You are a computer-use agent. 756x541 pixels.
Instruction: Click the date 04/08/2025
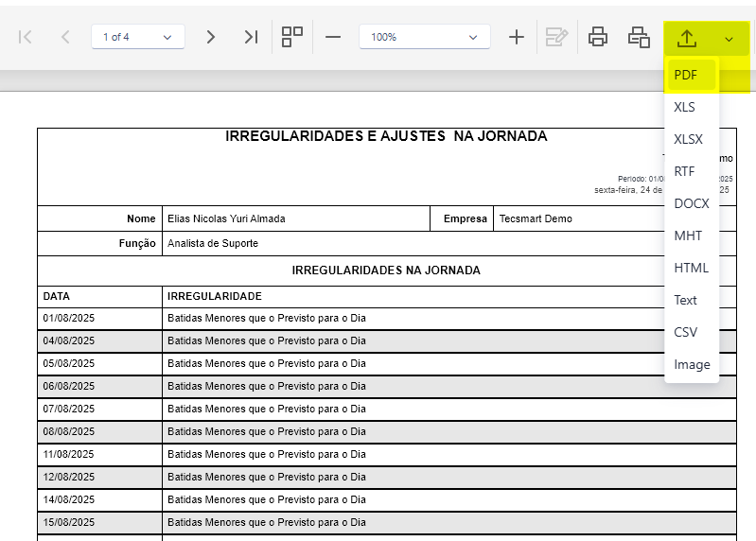coord(69,340)
